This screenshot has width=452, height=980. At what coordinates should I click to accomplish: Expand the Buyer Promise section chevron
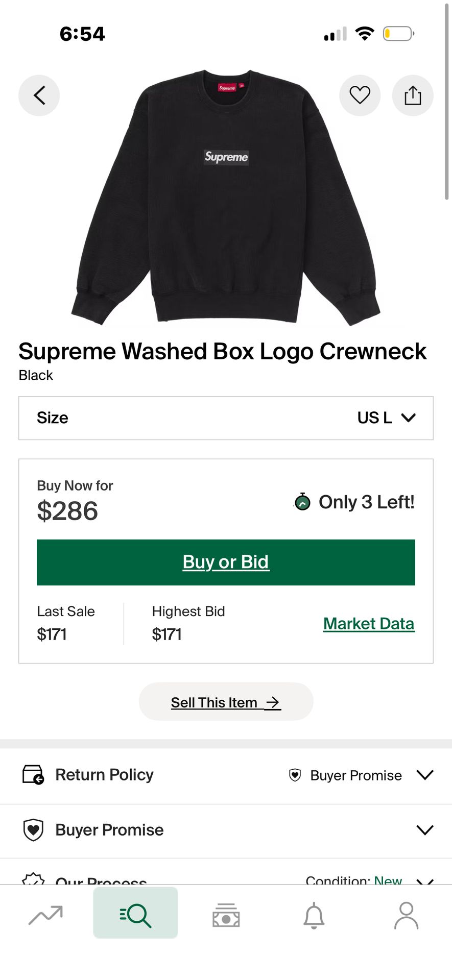click(425, 829)
